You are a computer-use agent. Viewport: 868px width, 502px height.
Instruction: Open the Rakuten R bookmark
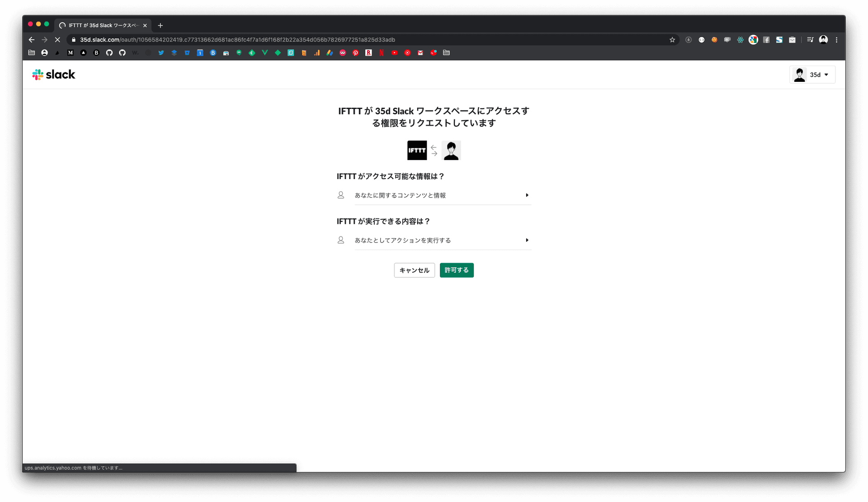[369, 53]
